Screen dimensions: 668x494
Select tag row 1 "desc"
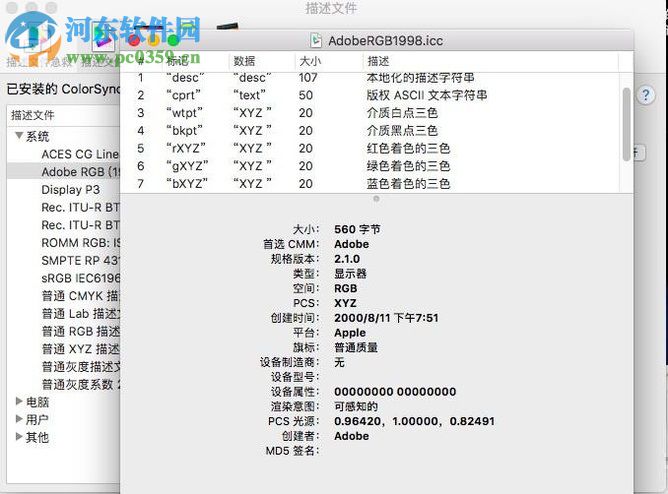pyautogui.click(x=370, y=78)
